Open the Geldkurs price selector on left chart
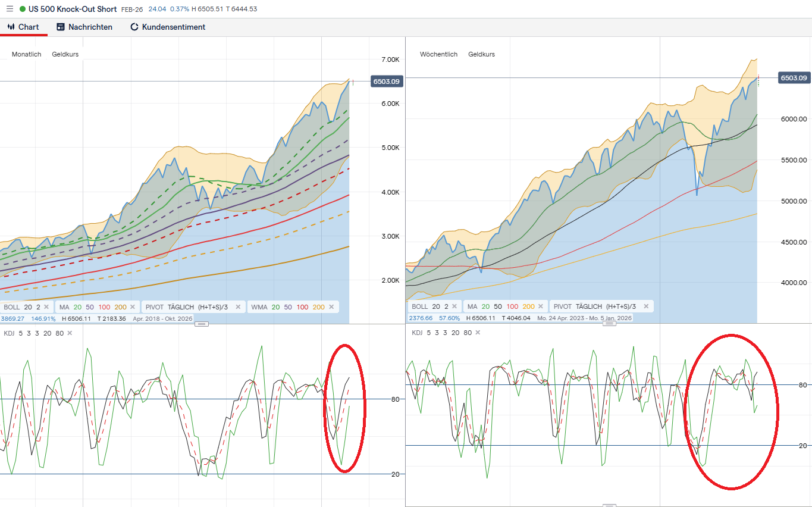 tap(65, 54)
